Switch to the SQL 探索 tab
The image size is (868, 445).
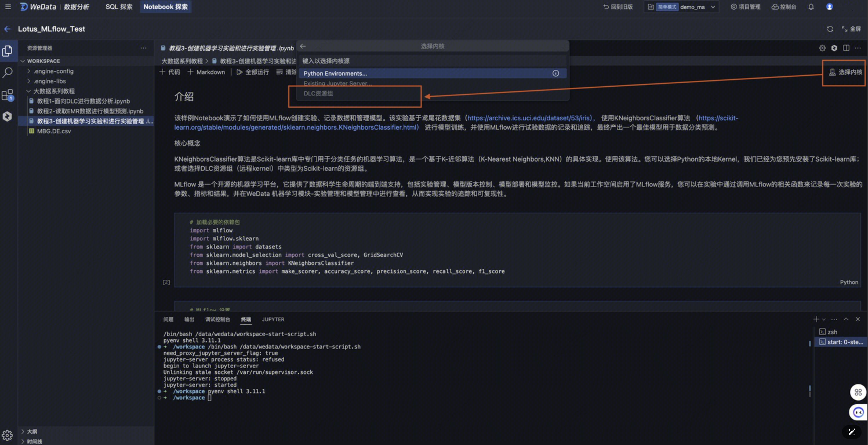(119, 7)
